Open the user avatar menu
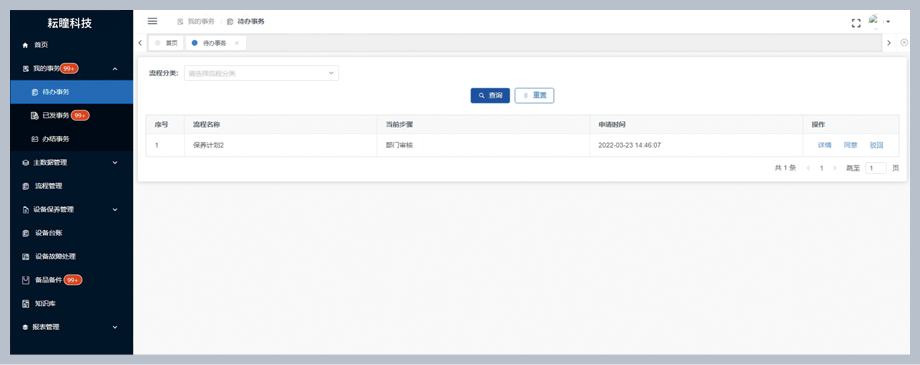The height and width of the screenshot is (365, 920). pyautogui.click(x=879, y=22)
